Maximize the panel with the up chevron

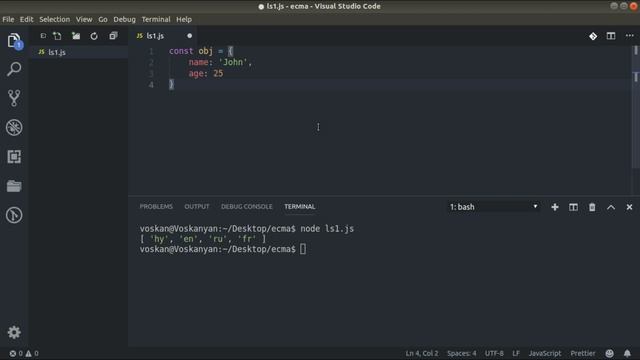(x=611, y=207)
